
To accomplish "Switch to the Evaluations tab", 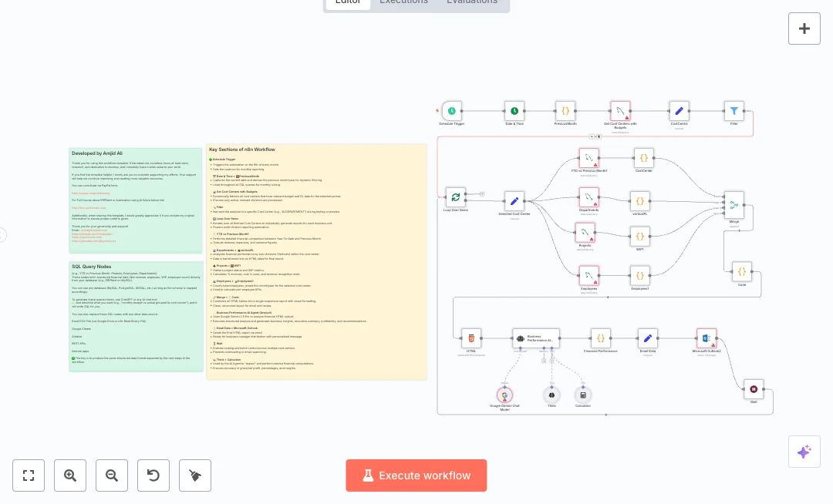I will coord(472,2).
